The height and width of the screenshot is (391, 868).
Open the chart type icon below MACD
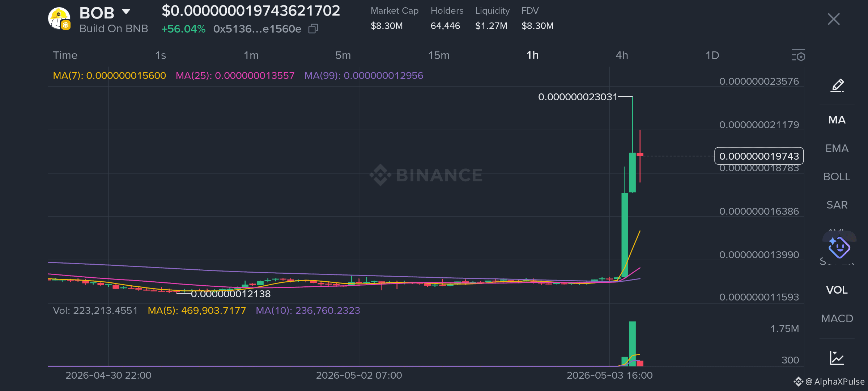point(837,358)
